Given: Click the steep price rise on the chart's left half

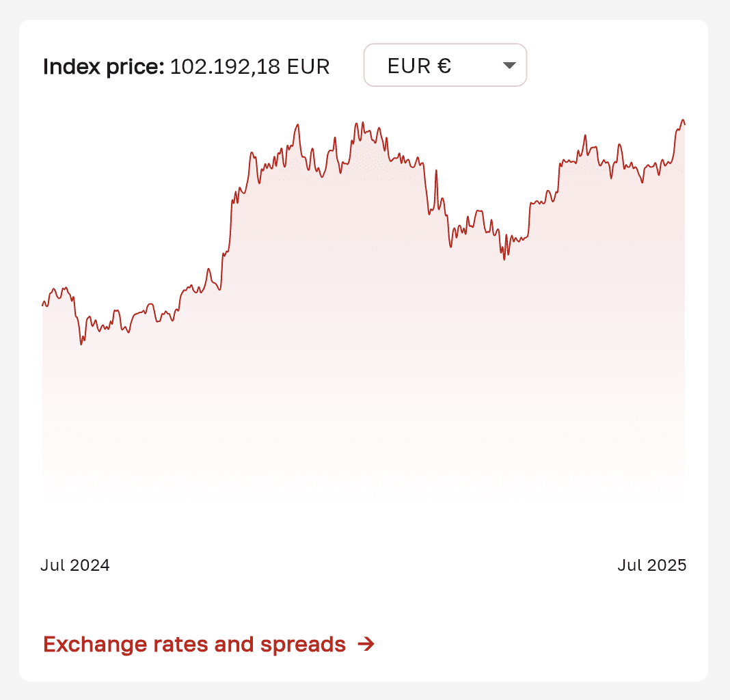Looking at the screenshot, I should pos(231,219).
